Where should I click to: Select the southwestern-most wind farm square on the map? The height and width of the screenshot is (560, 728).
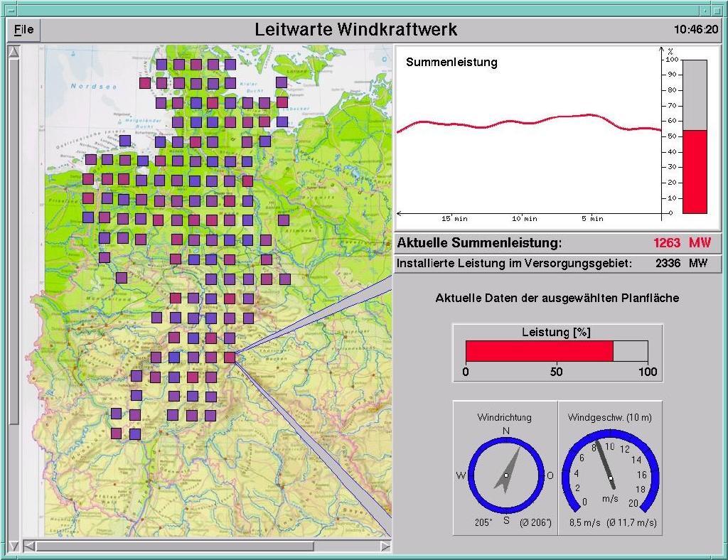[116, 433]
